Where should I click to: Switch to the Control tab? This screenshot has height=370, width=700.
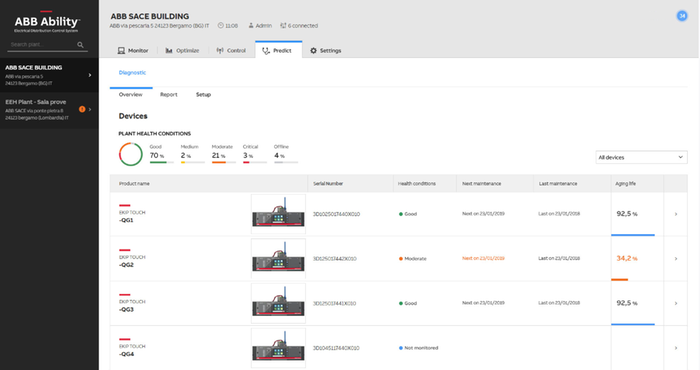(x=231, y=51)
